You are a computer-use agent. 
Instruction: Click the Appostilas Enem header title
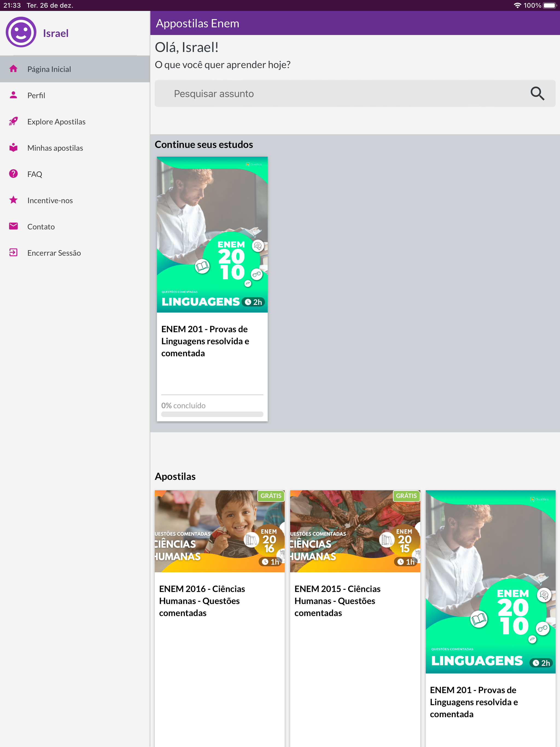198,23
